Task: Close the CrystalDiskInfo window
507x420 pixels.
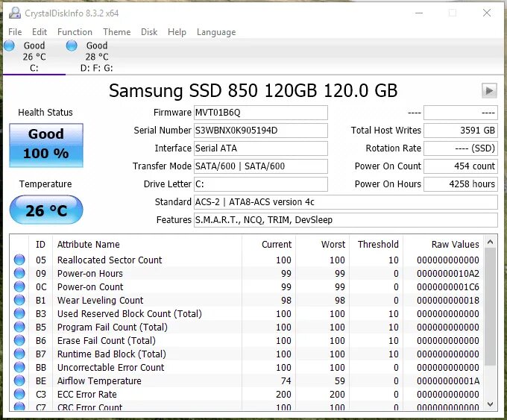Action: [x=487, y=13]
